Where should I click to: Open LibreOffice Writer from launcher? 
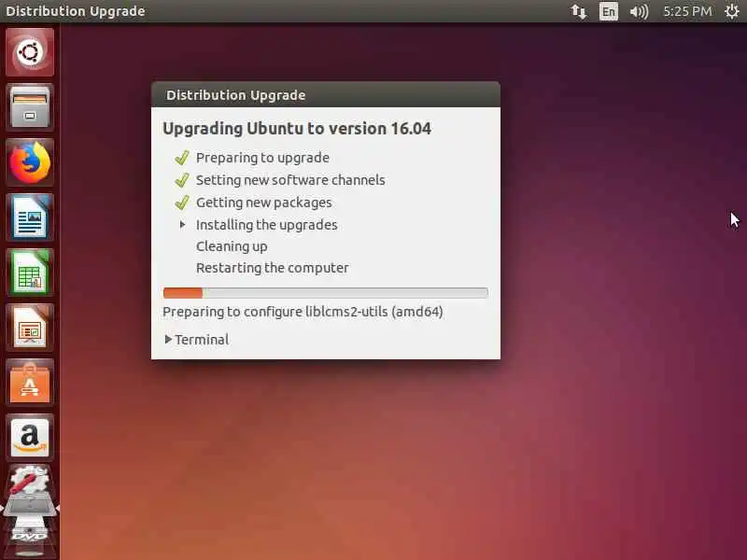pyautogui.click(x=30, y=217)
